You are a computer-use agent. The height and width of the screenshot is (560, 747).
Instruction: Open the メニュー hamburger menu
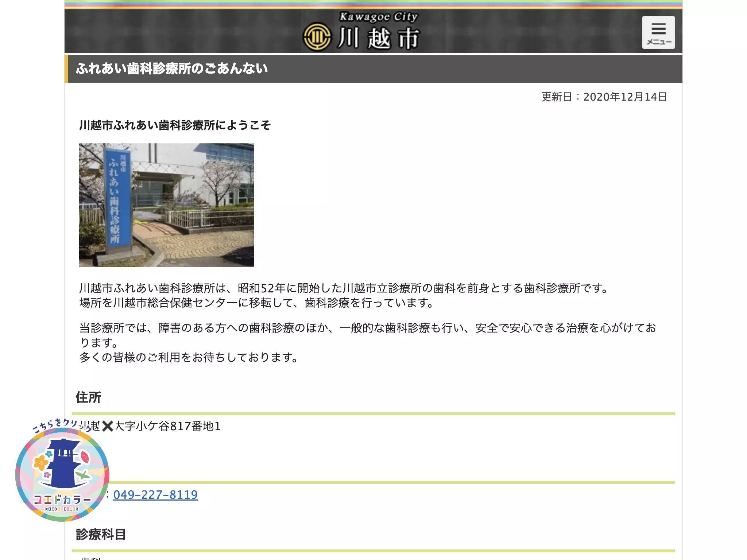[x=658, y=32]
